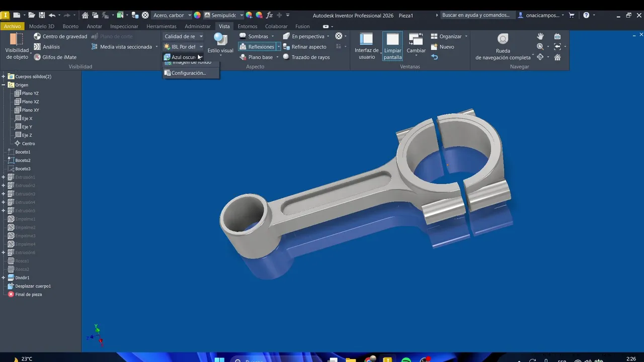Collapse the Origen folder node
This screenshot has width=644, height=362.
4,85
